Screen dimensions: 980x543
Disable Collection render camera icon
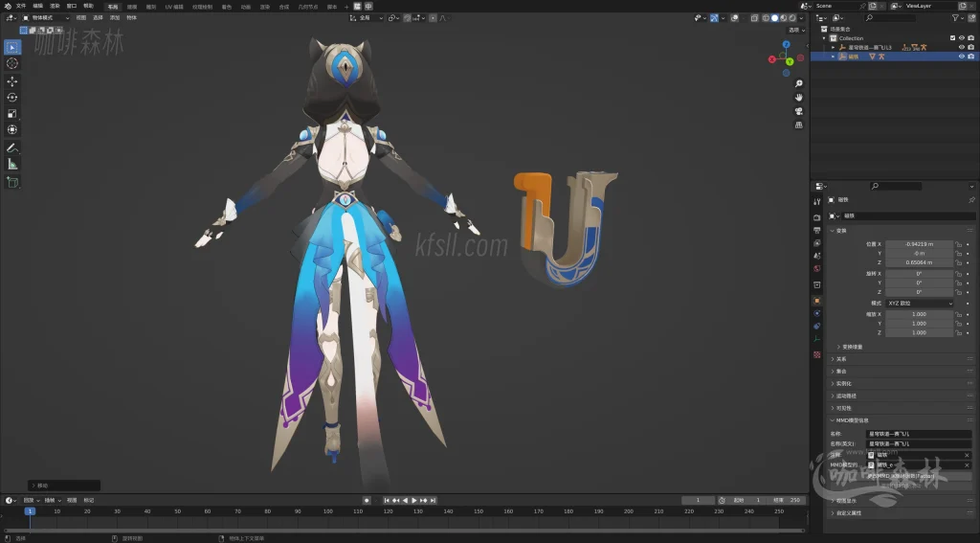(x=970, y=38)
